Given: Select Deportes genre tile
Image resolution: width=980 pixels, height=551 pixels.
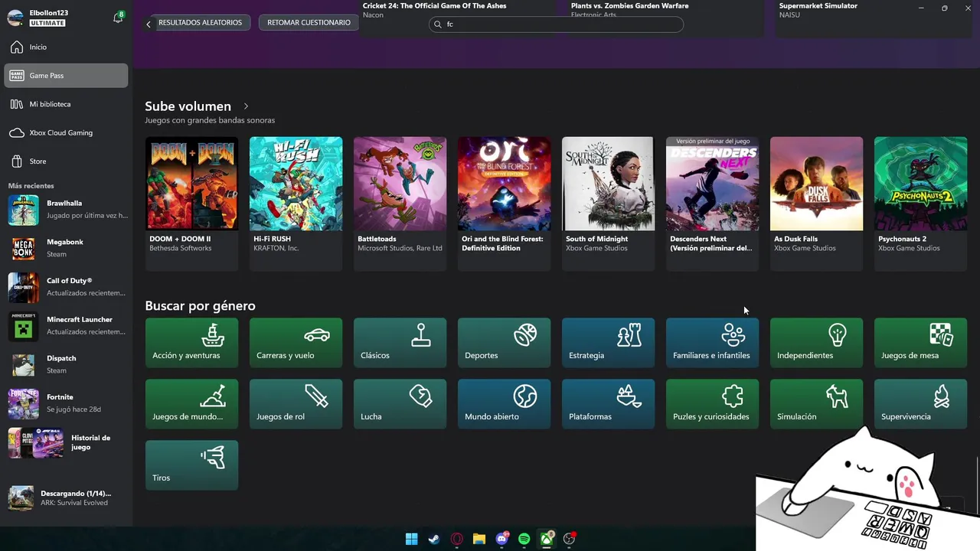Looking at the screenshot, I should coord(504,343).
